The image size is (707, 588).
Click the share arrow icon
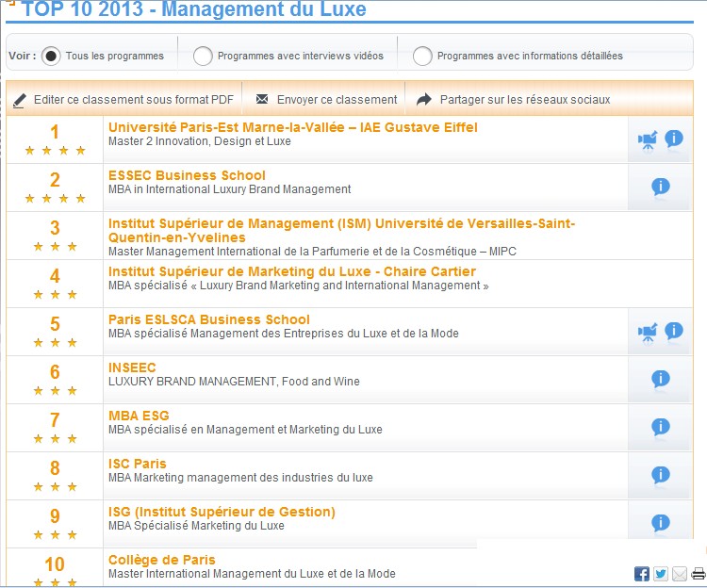(x=423, y=99)
